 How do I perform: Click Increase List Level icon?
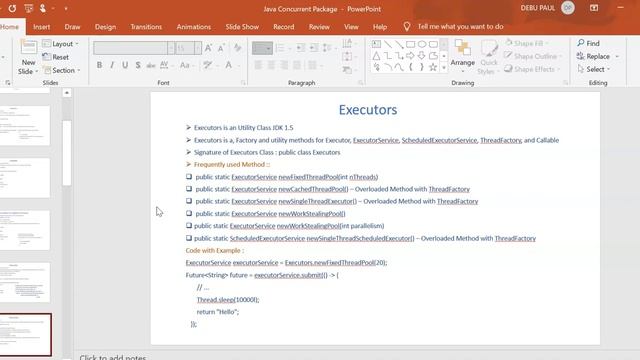(314, 48)
